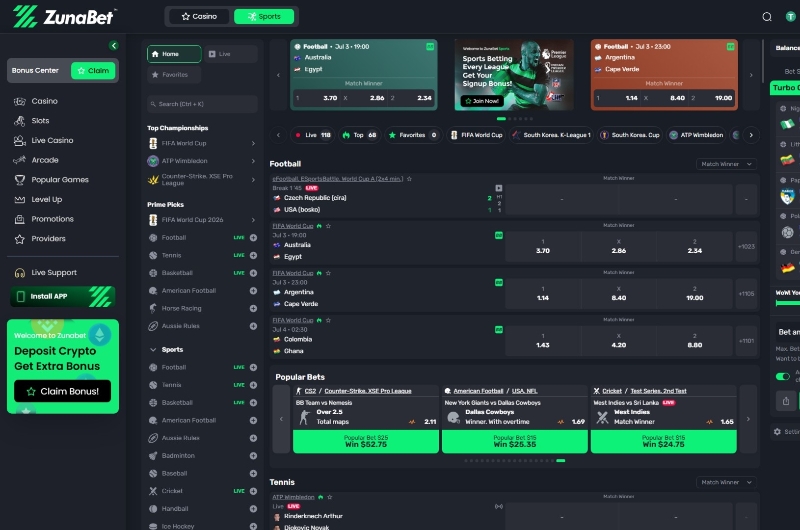Viewport: 800px width, 530px height.
Task: Open stats icon for Australia vs Egypt row
Action: (499, 235)
